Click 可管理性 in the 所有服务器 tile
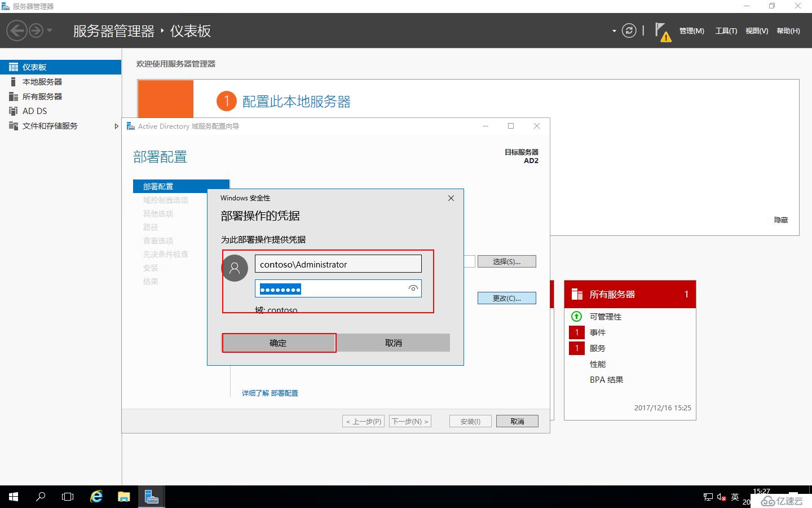 coord(606,317)
